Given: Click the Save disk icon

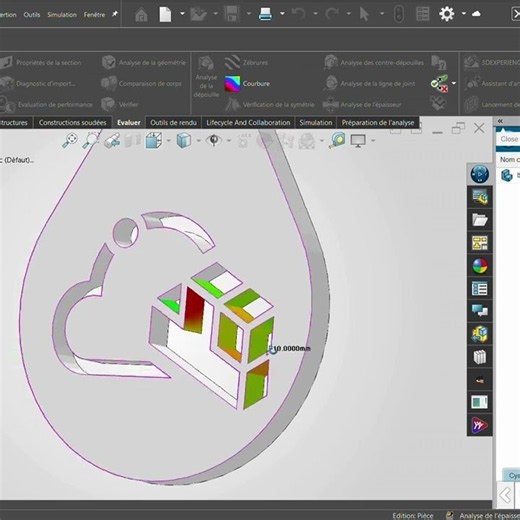Looking at the screenshot, I should pos(232,14).
